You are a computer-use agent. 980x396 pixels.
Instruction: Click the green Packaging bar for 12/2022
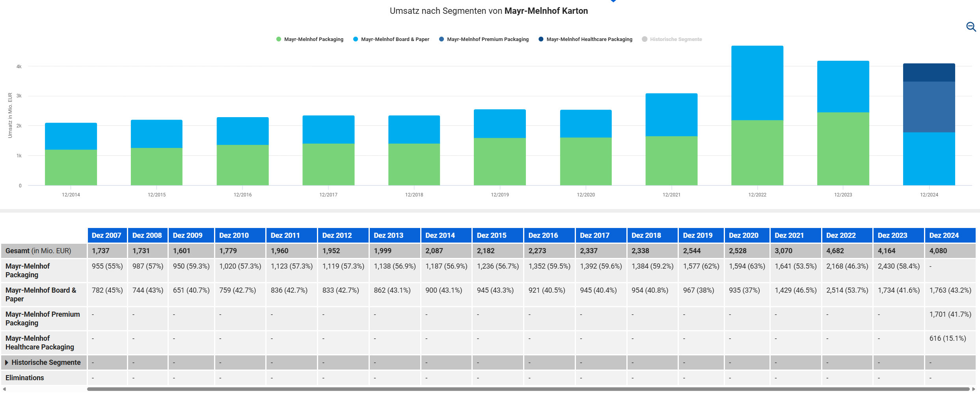pos(757,153)
